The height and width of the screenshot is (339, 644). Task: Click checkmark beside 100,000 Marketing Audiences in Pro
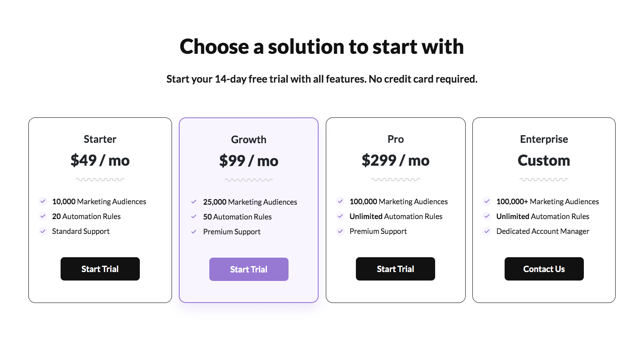click(x=340, y=201)
